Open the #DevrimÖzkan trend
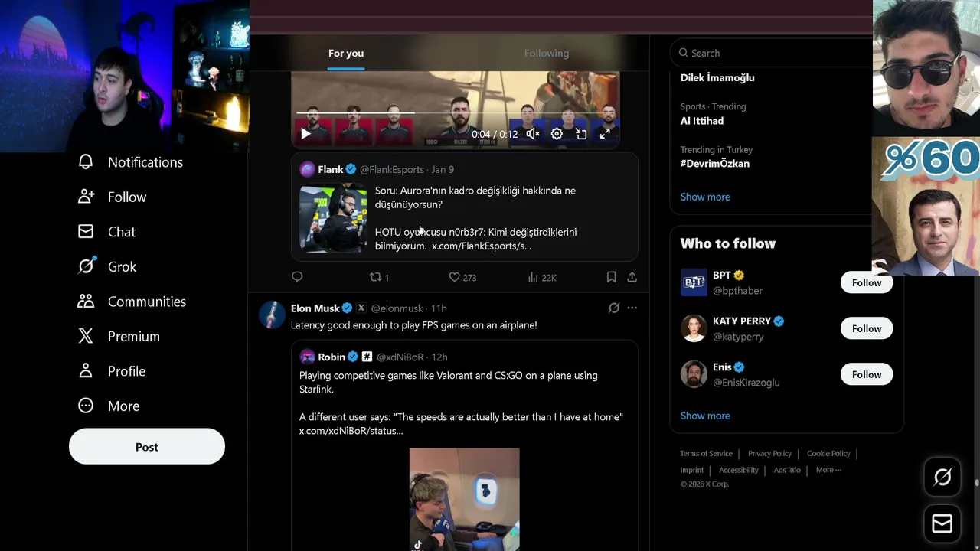This screenshot has height=551, width=980. coord(715,163)
